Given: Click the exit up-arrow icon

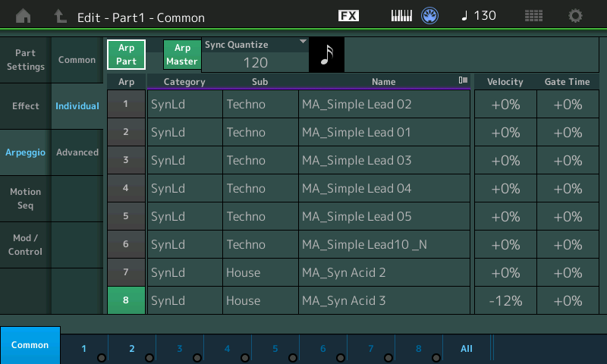Looking at the screenshot, I should point(60,16).
